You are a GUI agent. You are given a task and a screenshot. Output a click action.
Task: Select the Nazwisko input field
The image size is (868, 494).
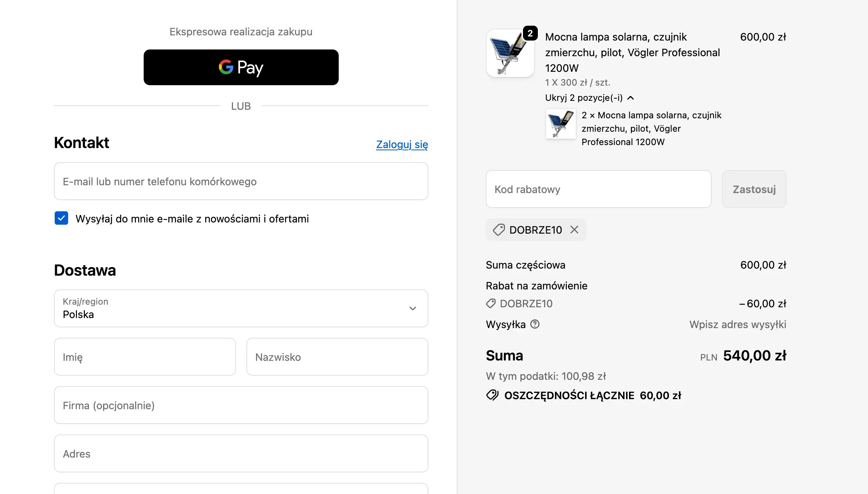pos(337,357)
